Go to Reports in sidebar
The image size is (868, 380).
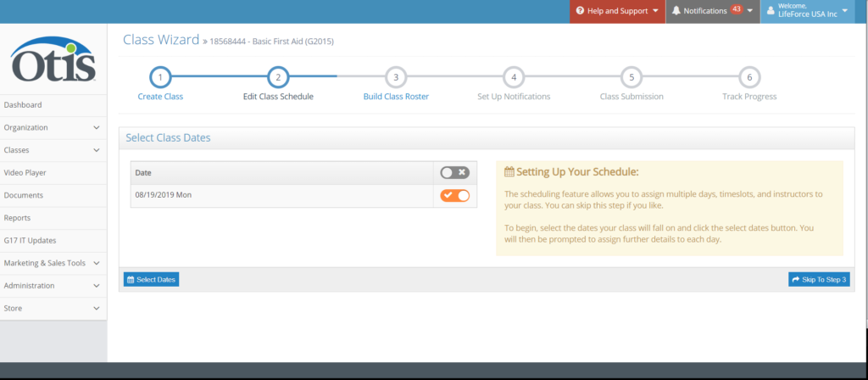click(18, 218)
